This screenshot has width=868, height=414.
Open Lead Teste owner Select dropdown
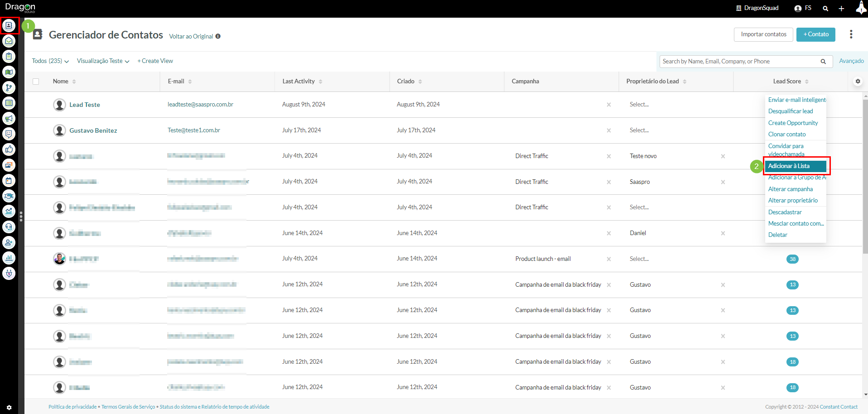click(x=639, y=105)
